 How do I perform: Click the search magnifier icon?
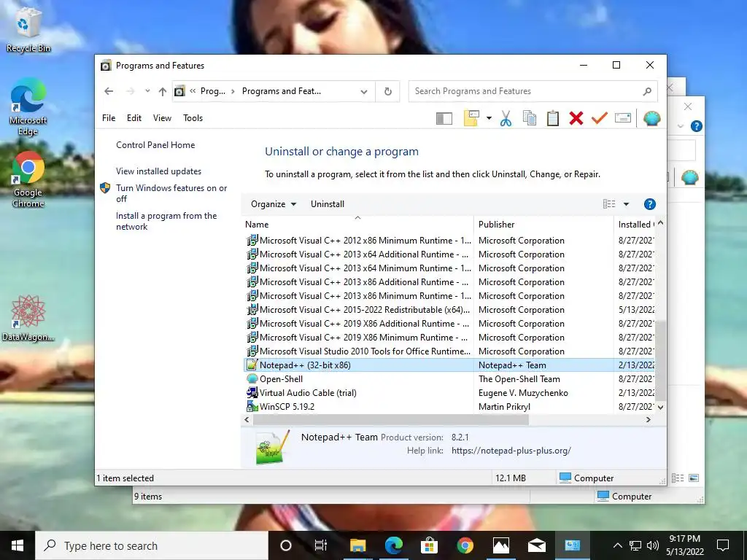(x=647, y=91)
